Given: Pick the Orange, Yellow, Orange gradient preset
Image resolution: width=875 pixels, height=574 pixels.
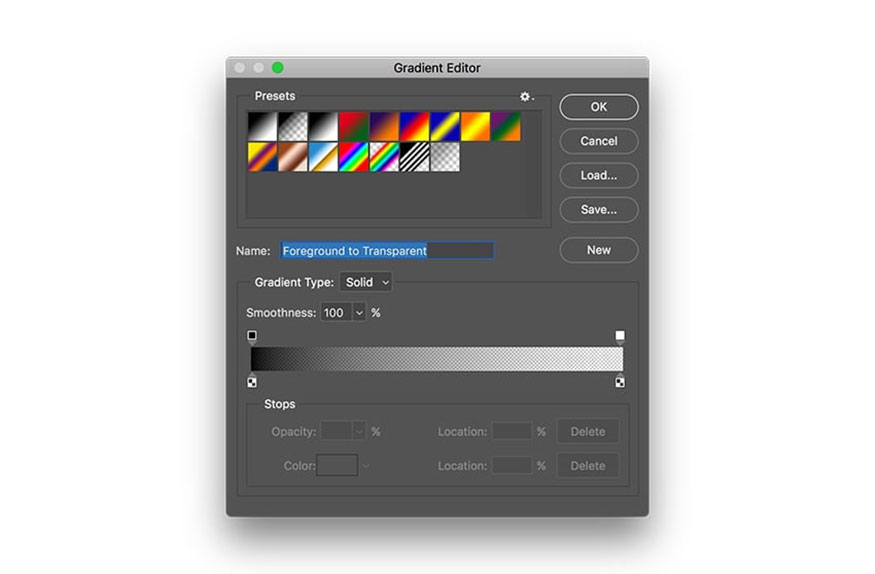Looking at the screenshot, I should click(475, 126).
